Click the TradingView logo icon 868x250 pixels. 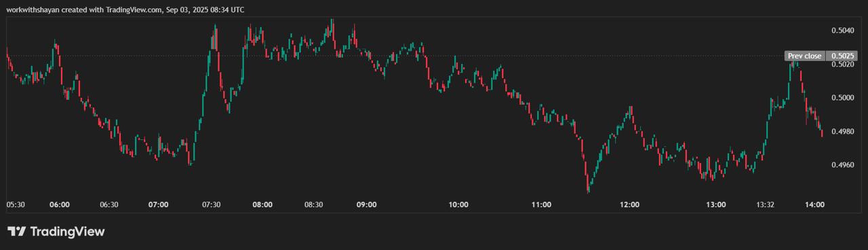pos(17,232)
